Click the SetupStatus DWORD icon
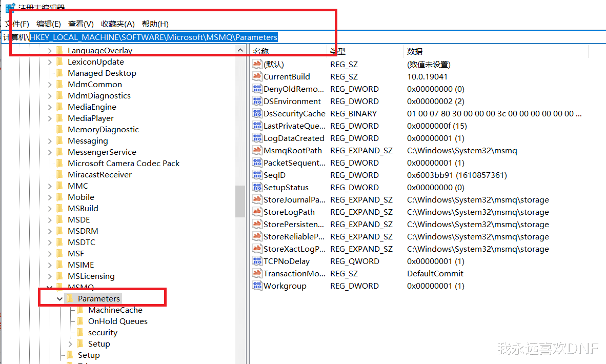 point(257,188)
